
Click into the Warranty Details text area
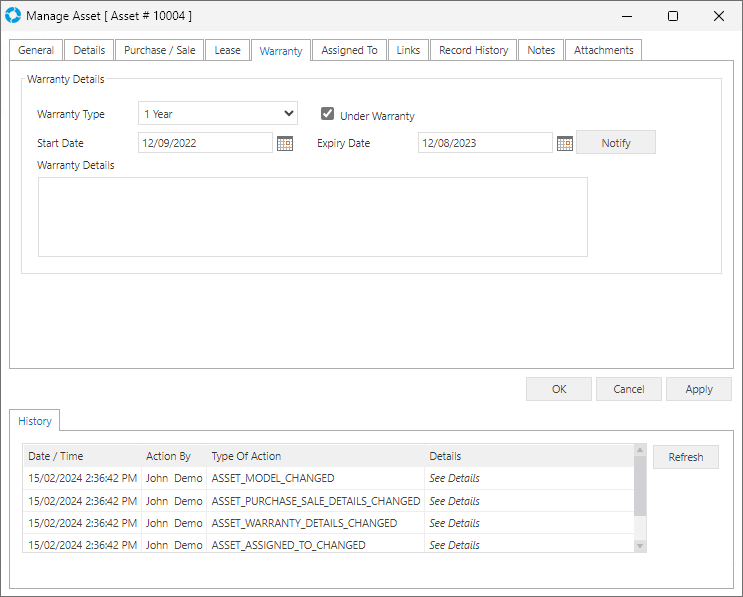coord(312,217)
